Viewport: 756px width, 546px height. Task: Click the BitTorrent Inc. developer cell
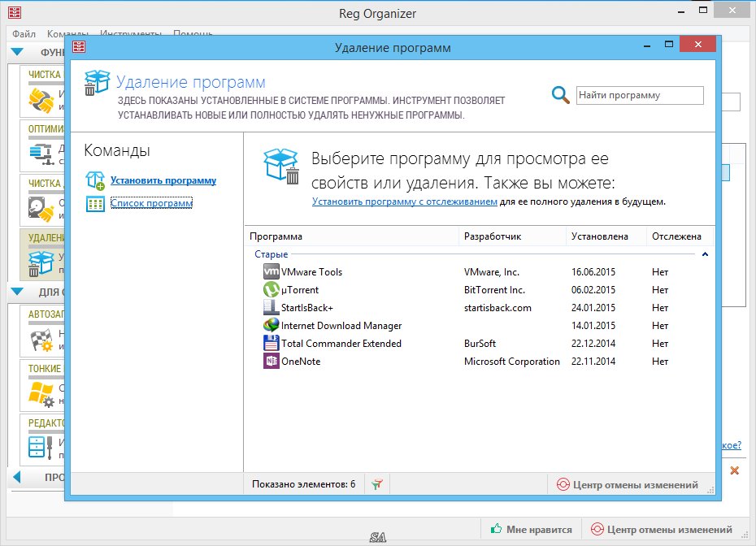click(x=494, y=289)
